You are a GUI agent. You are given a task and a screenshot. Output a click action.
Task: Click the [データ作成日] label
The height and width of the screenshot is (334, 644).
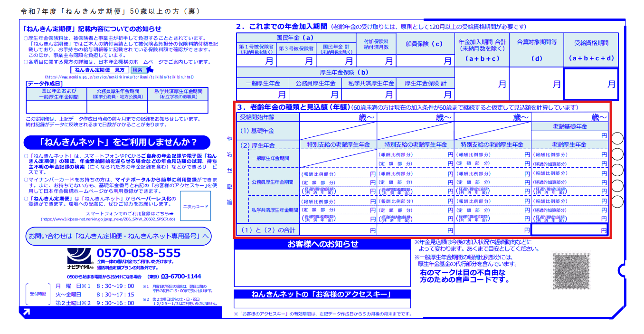click(44, 83)
